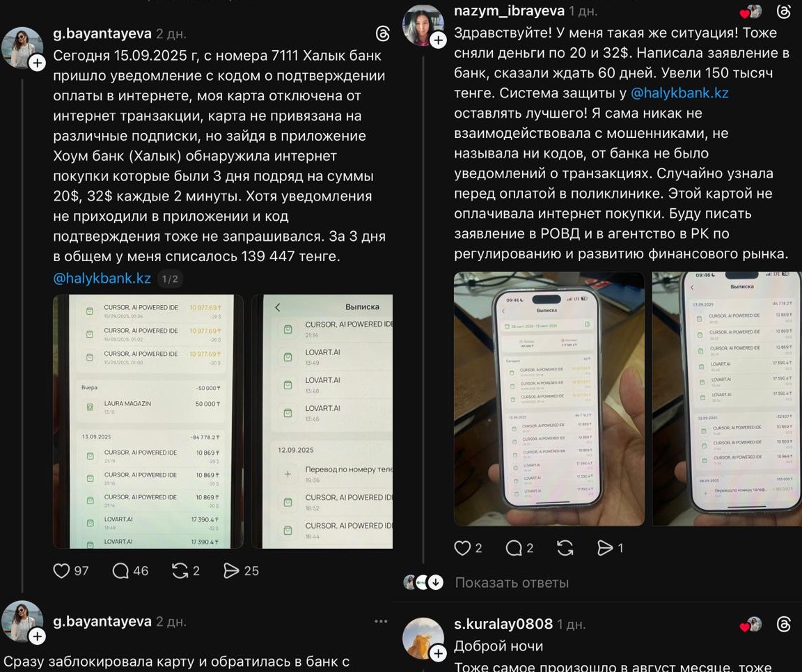Open @halykbank.kz mention in nazym_ibrayeva's reply
The width and height of the screenshot is (802, 672).
679,93
